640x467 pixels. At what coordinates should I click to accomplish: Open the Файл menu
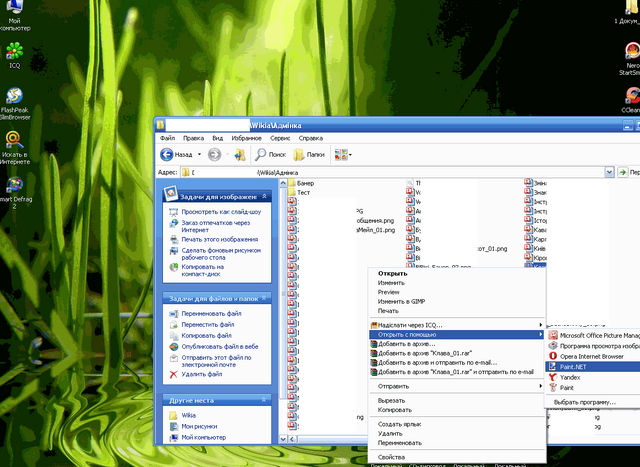click(167, 138)
